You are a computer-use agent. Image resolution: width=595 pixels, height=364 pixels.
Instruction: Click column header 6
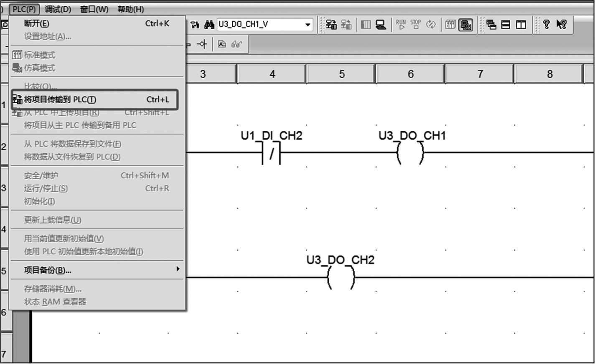click(411, 74)
